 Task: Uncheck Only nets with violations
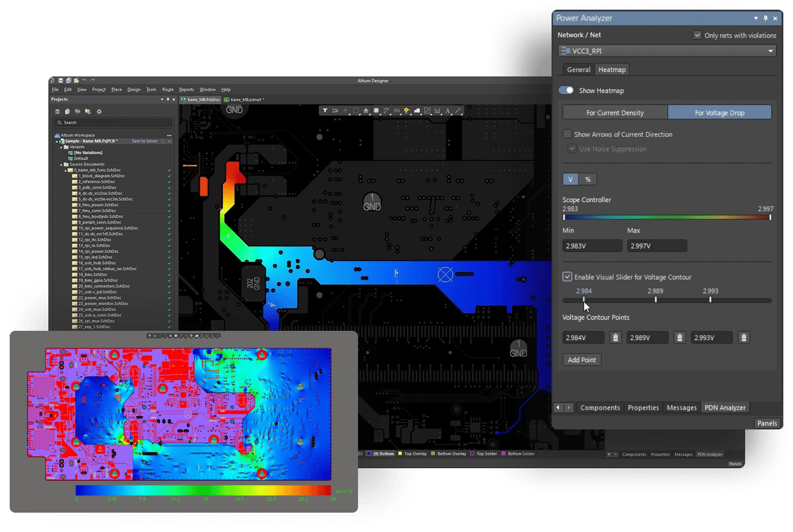pyautogui.click(x=697, y=35)
